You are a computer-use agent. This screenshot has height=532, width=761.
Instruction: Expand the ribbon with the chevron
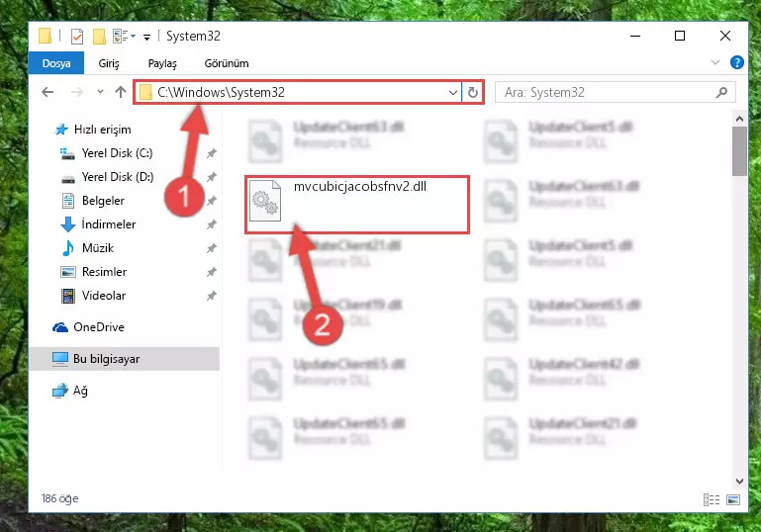click(x=714, y=62)
